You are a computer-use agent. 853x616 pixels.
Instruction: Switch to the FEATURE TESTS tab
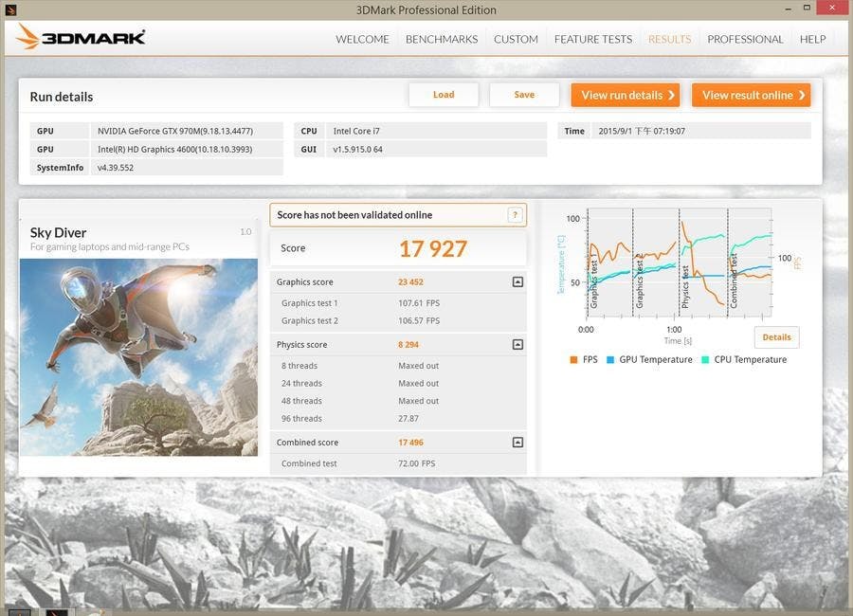click(x=593, y=39)
